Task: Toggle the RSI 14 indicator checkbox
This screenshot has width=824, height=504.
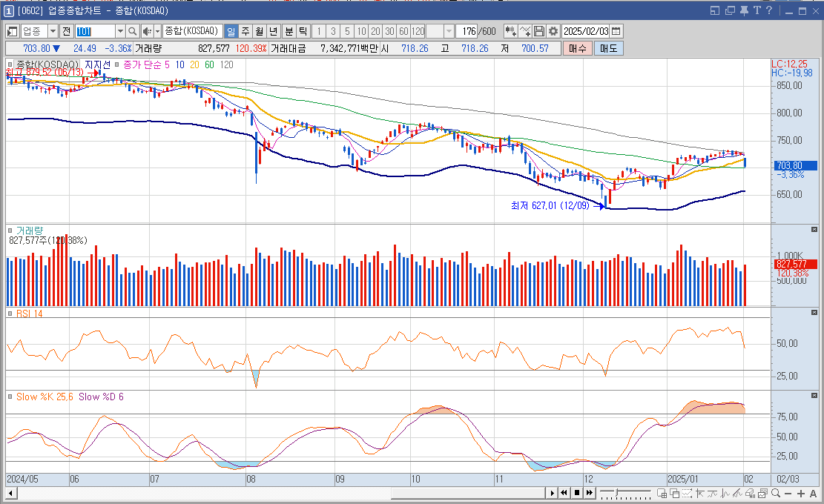Action: pos(10,314)
